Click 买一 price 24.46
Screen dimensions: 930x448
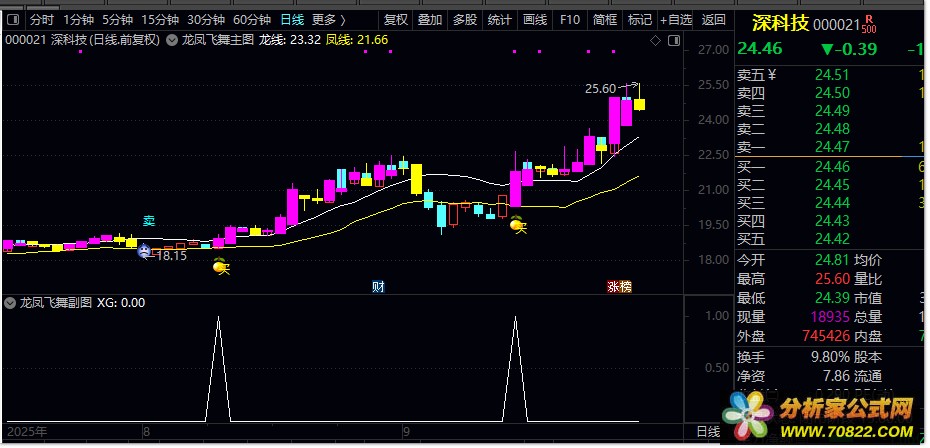[x=832, y=167]
